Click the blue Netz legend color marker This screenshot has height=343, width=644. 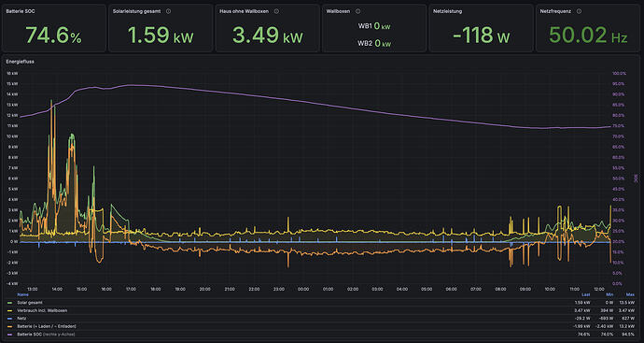tap(10, 319)
